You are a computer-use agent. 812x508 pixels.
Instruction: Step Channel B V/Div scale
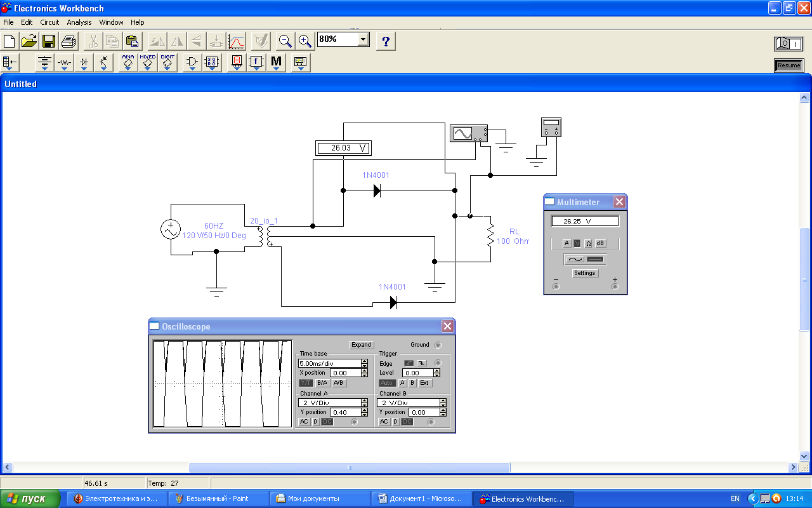(x=443, y=403)
